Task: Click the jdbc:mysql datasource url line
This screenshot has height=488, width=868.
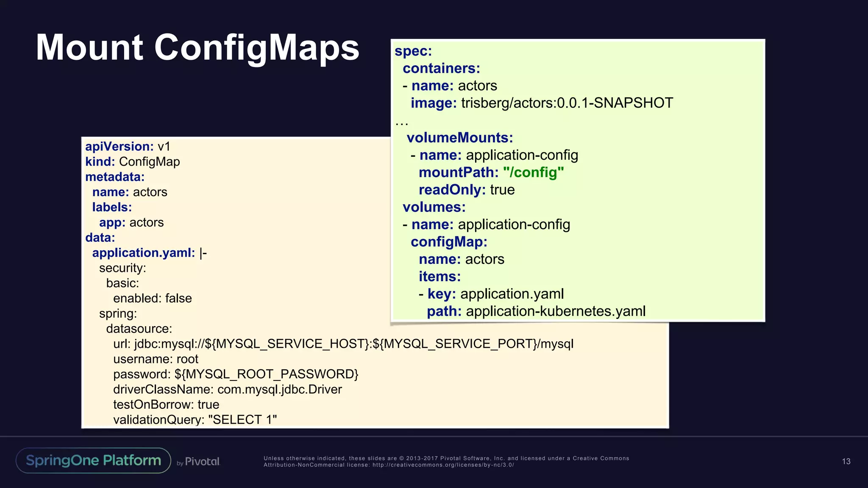Action: point(343,344)
